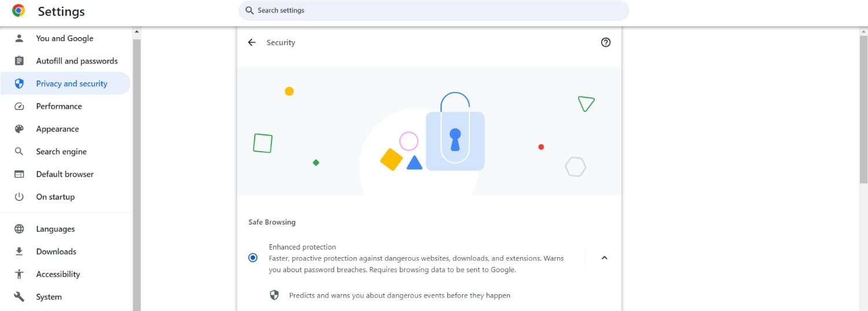The image size is (868, 311).
Task: Click the Chrome logo icon
Action: pos(19,10)
